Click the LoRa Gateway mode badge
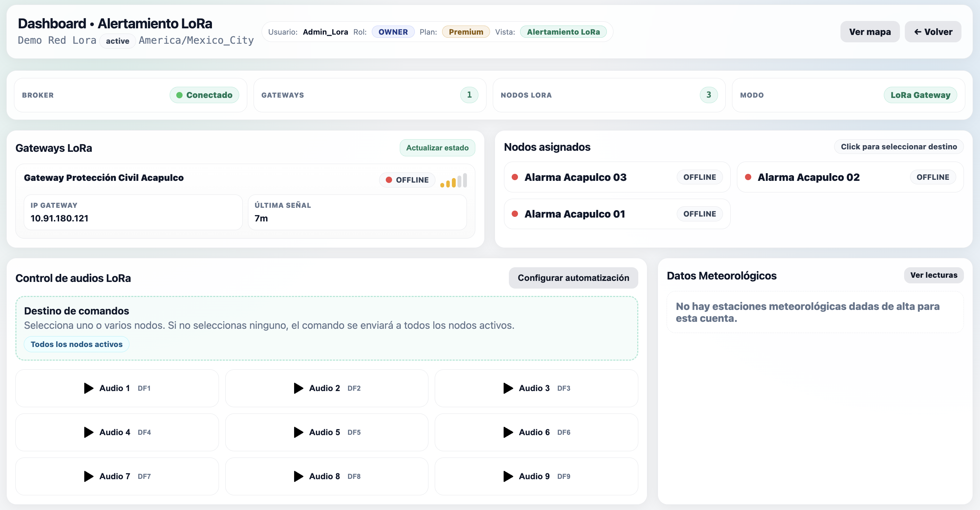Image resolution: width=980 pixels, height=510 pixels. pyautogui.click(x=920, y=95)
